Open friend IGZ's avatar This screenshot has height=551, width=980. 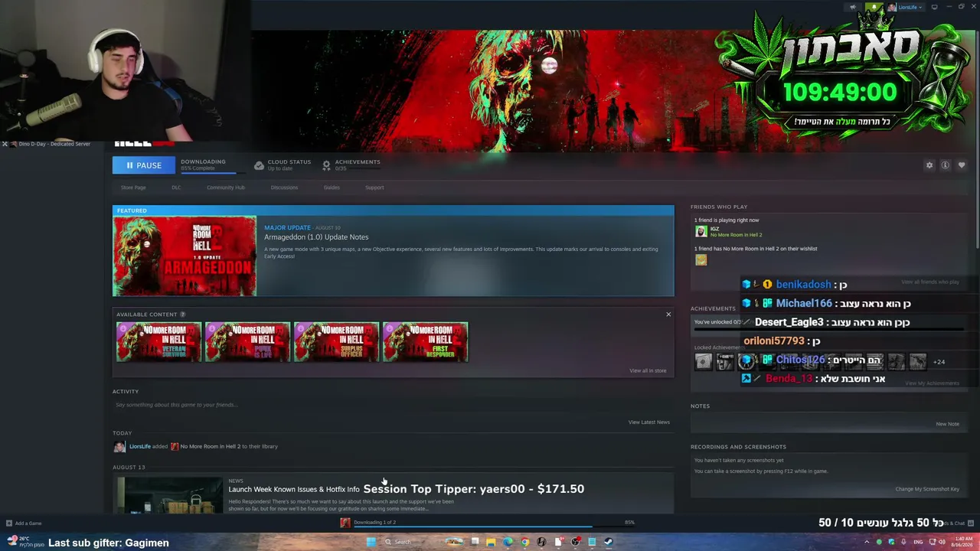tap(701, 231)
